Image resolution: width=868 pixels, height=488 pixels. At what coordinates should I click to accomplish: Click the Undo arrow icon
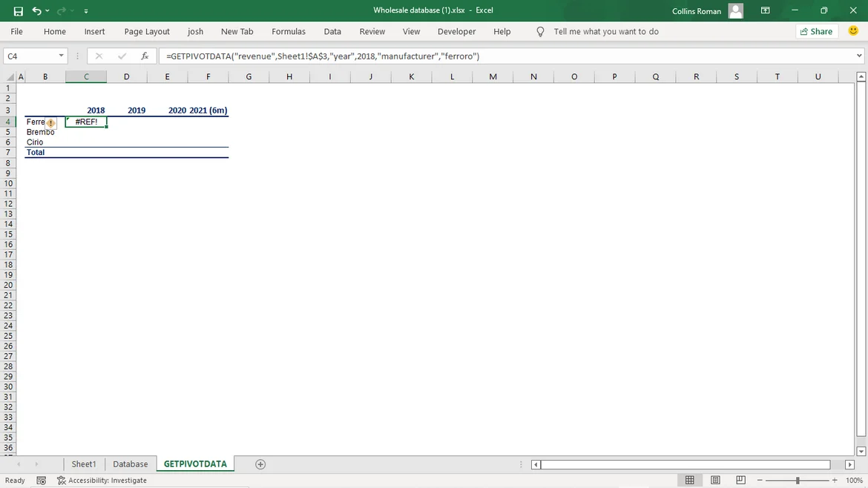click(x=36, y=11)
